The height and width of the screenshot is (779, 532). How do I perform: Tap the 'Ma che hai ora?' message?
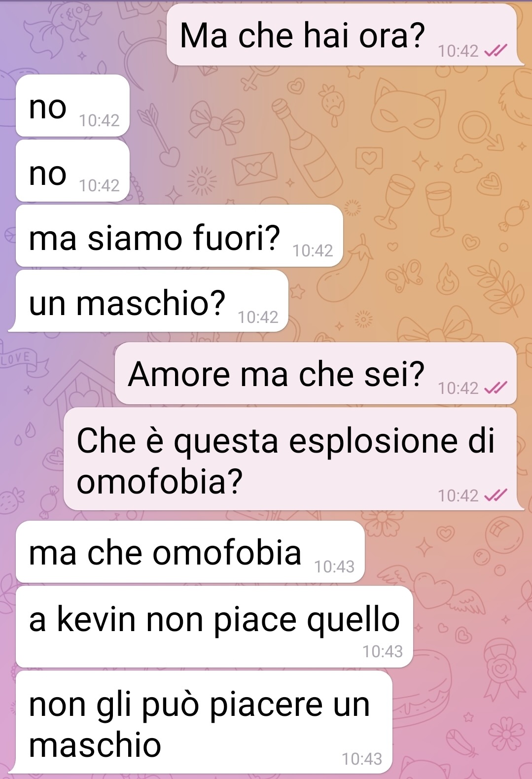pos(342,35)
